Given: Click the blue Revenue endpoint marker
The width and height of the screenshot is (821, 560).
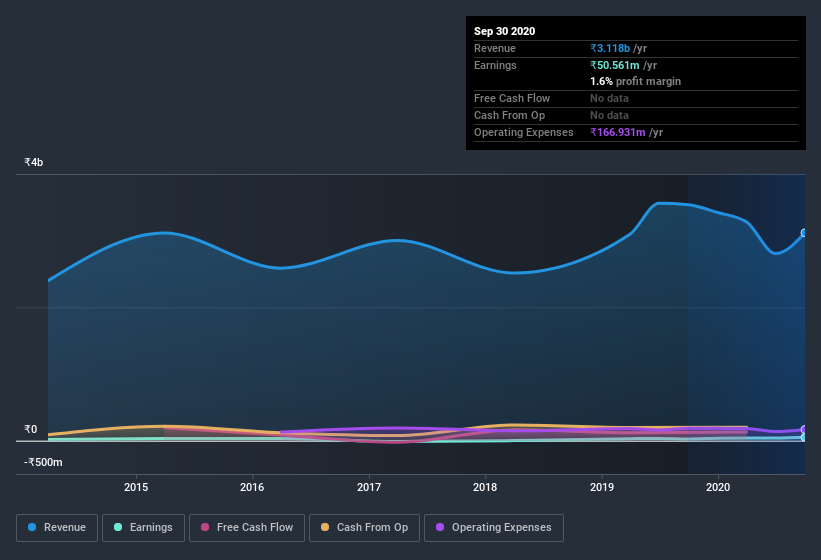Looking at the screenshot, I should 804,233.
